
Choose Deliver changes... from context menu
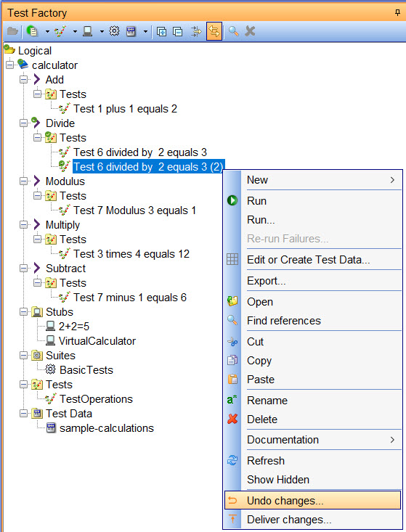[312, 520]
